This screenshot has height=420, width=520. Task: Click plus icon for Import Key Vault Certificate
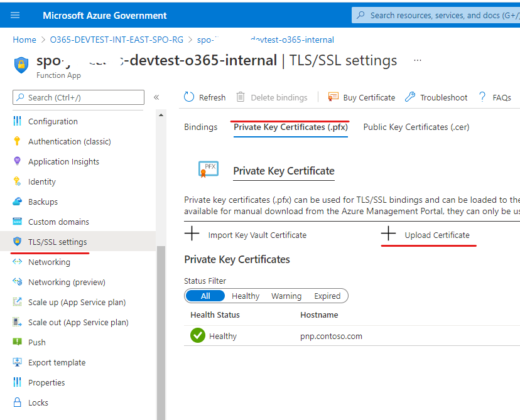click(192, 235)
